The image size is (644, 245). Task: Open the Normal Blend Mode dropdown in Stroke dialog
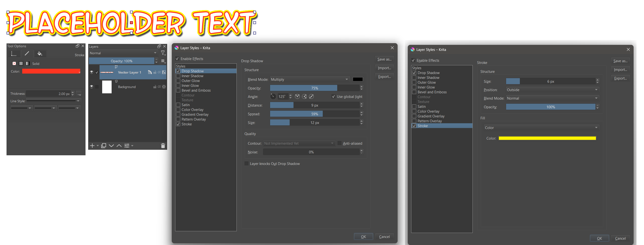pos(552,98)
